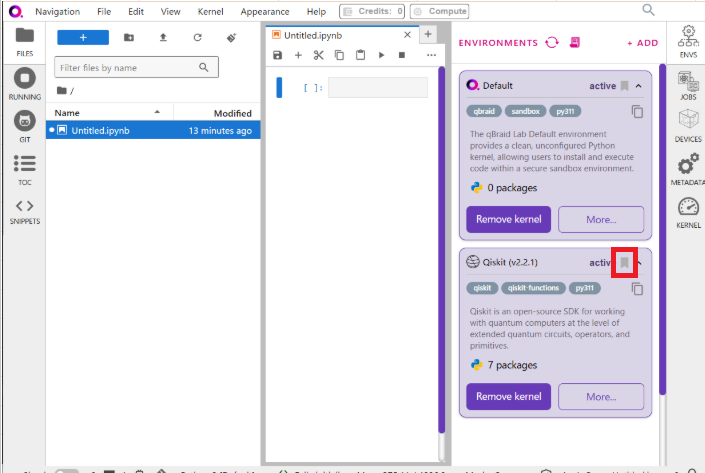Screen dimensions: 705x473
Task: Save the notebook with the disk icon
Action: click(x=278, y=55)
